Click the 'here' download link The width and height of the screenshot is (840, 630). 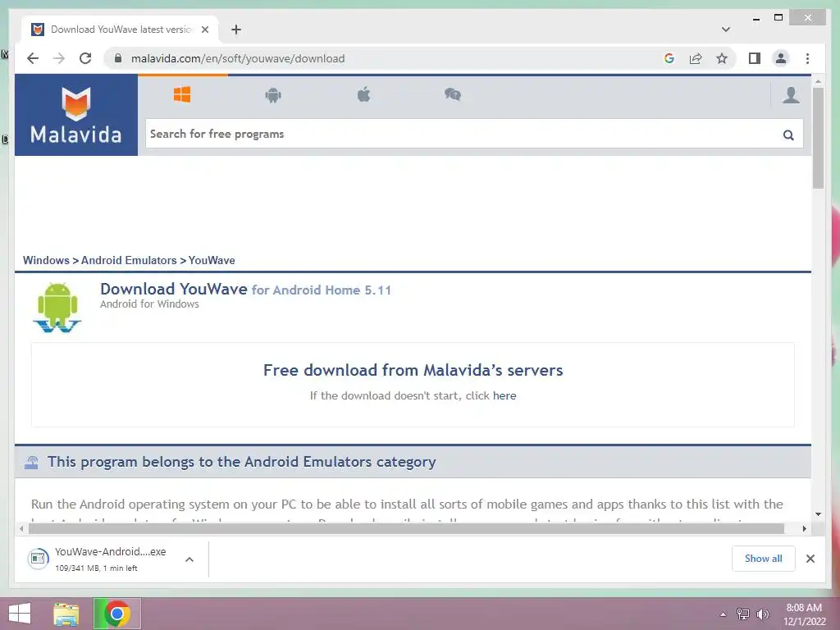coord(504,396)
